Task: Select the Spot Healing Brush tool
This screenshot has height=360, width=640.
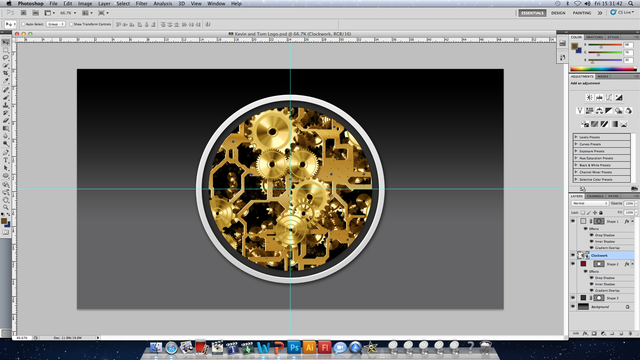Action: pos(6,90)
